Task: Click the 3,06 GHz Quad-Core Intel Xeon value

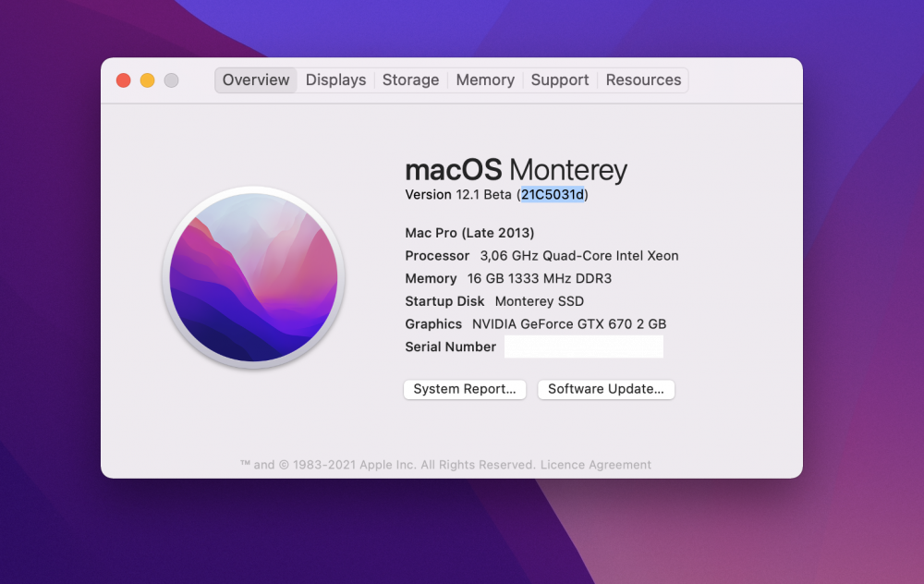Action: coord(579,256)
